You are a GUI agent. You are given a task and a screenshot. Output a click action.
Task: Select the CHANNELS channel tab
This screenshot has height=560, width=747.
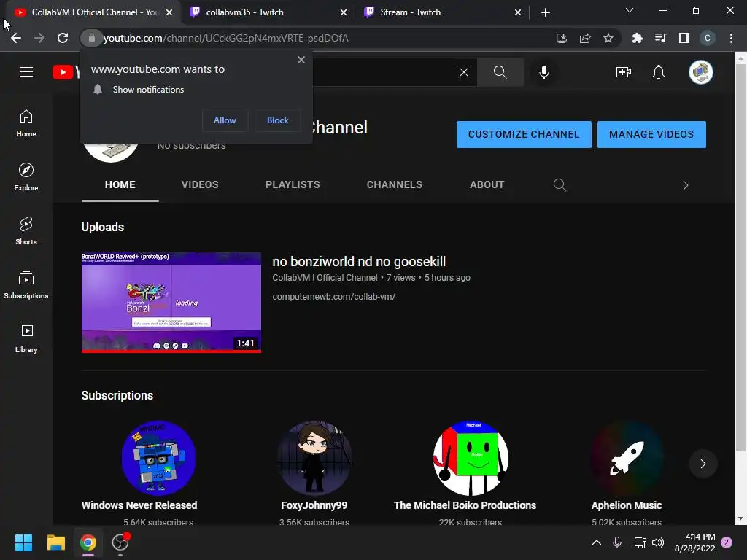click(x=395, y=184)
